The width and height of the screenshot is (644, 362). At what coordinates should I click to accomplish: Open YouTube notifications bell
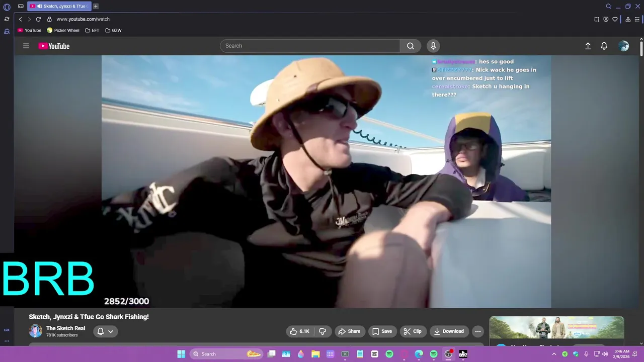604,46
